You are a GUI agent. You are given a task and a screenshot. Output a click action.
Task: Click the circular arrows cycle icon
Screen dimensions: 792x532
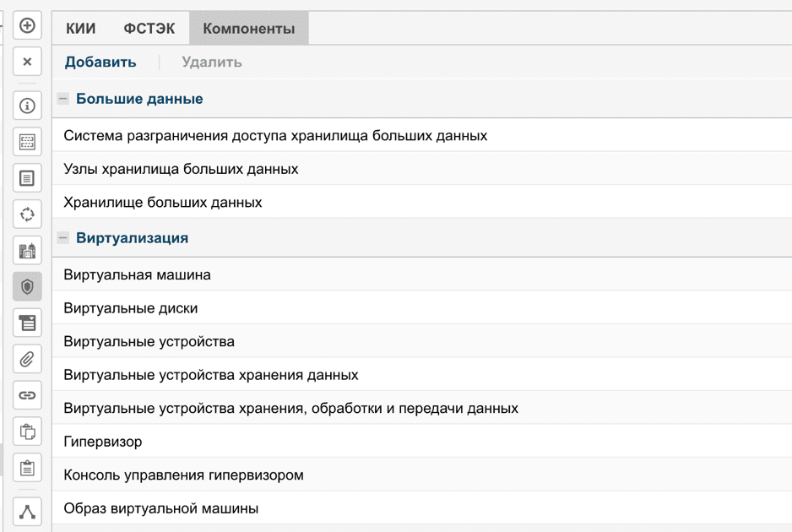(x=27, y=214)
